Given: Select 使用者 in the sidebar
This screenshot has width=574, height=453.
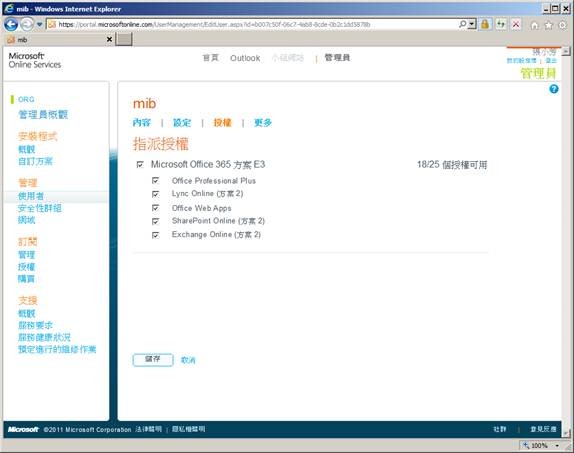Looking at the screenshot, I should coord(31,196).
